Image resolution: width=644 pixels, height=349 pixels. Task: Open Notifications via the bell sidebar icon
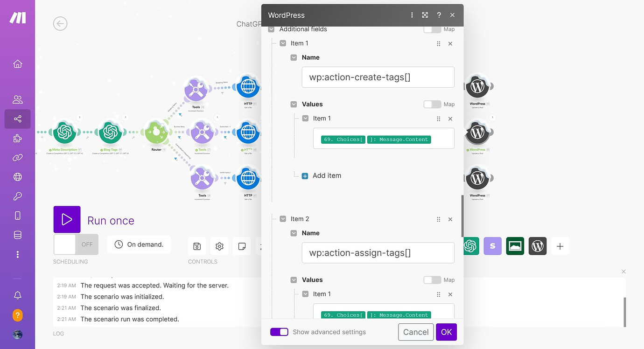[x=18, y=295]
